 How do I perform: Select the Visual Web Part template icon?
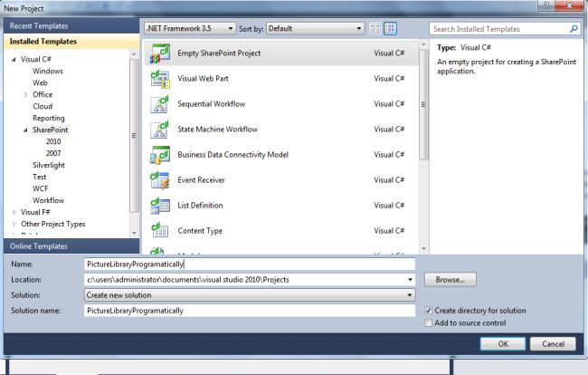pyautogui.click(x=160, y=79)
